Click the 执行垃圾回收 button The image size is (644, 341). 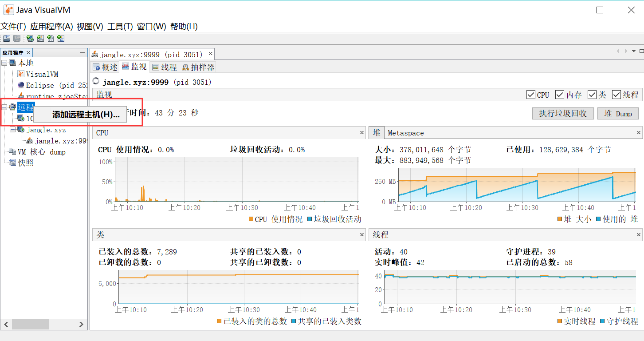tap(563, 114)
